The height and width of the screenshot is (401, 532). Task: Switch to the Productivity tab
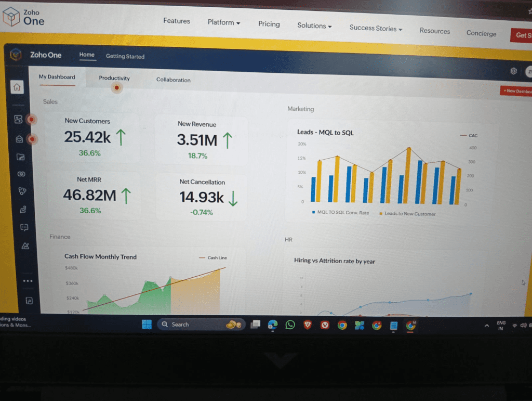pyautogui.click(x=114, y=78)
